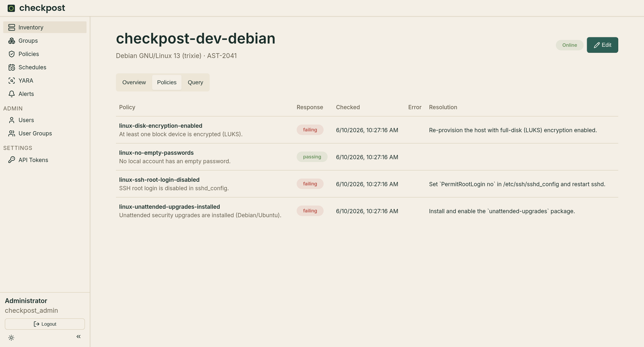This screenshot has width=644, height=347.
Task: Open API Tokens settings
Action: (x=45, y=160)
